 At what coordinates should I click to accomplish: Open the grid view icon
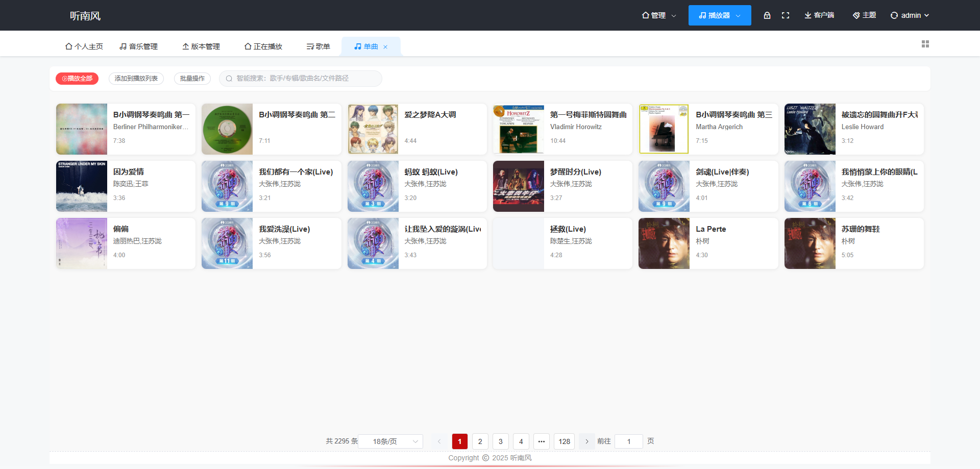[925, 44]
